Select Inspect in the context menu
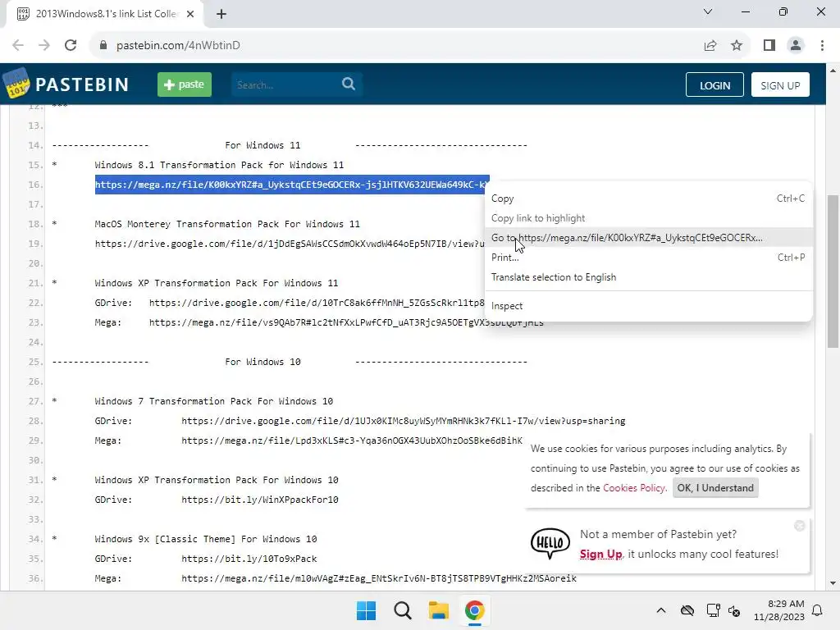840x630 pixels. pyautogui.click(x=648, y=306)
